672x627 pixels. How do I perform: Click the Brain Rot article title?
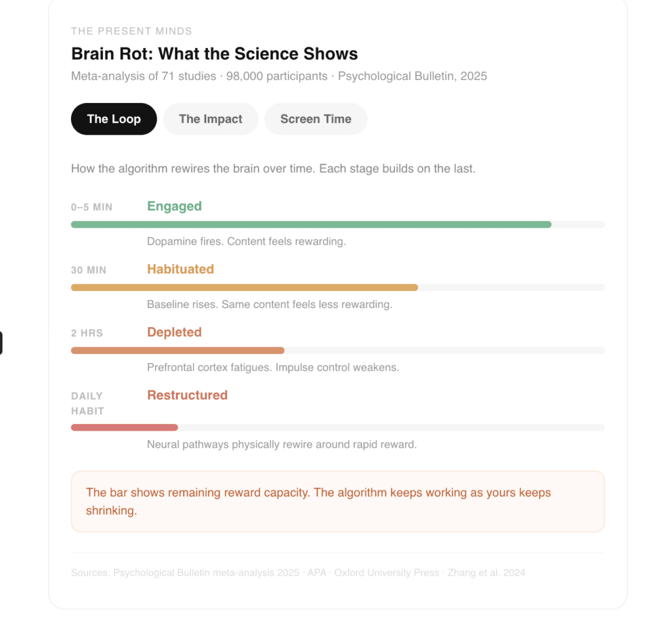pyautogui.click(x=215, y=54)
